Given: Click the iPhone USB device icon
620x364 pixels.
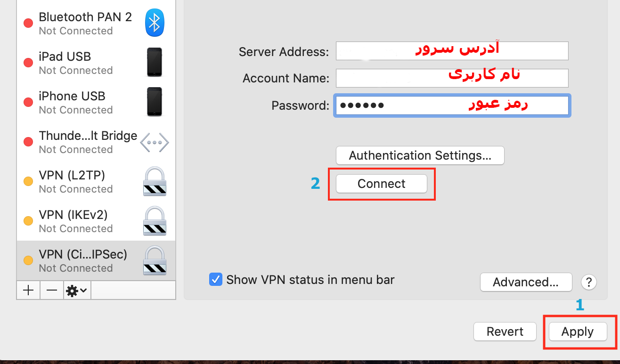Looking at the screenshot, I should click(x=154, y=102).
